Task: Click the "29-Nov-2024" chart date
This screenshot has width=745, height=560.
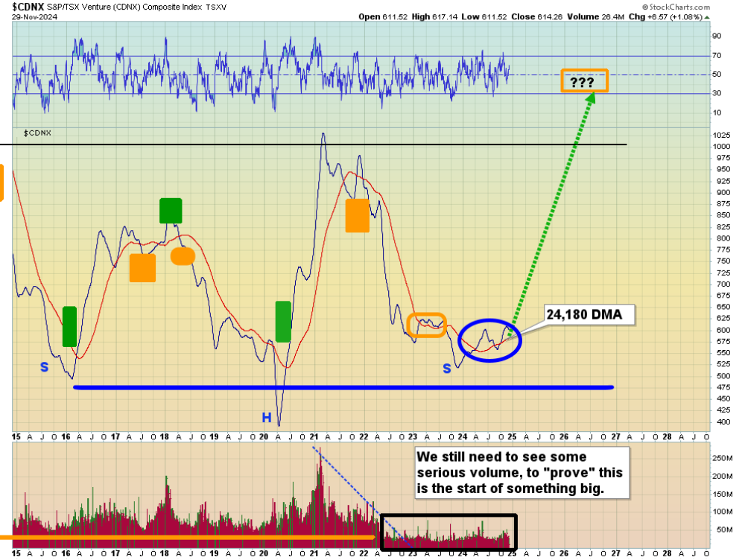Action: (x=35, y=16)
